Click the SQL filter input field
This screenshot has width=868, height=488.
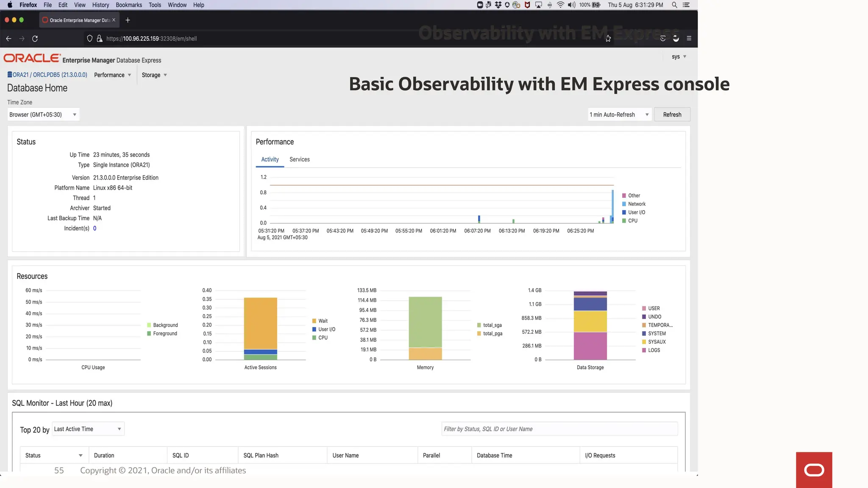559,429
